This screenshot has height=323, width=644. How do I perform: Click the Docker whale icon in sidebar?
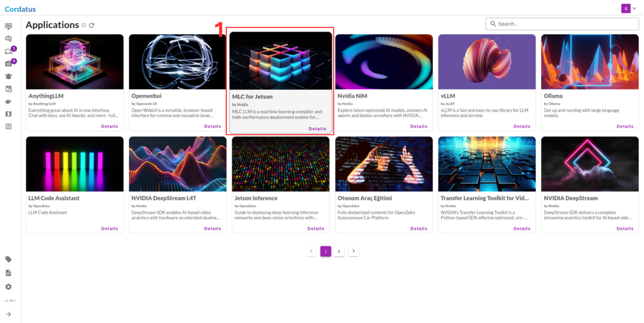pos(9,101)
